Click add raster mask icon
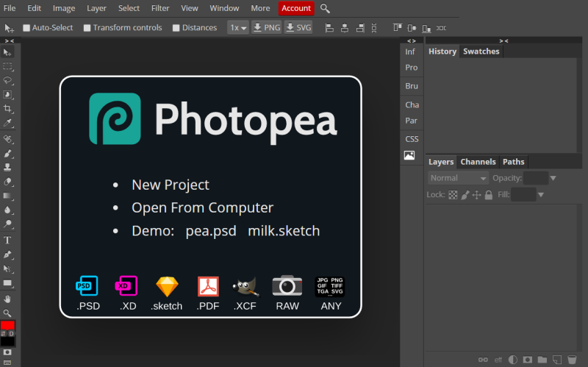 (527, 360)
